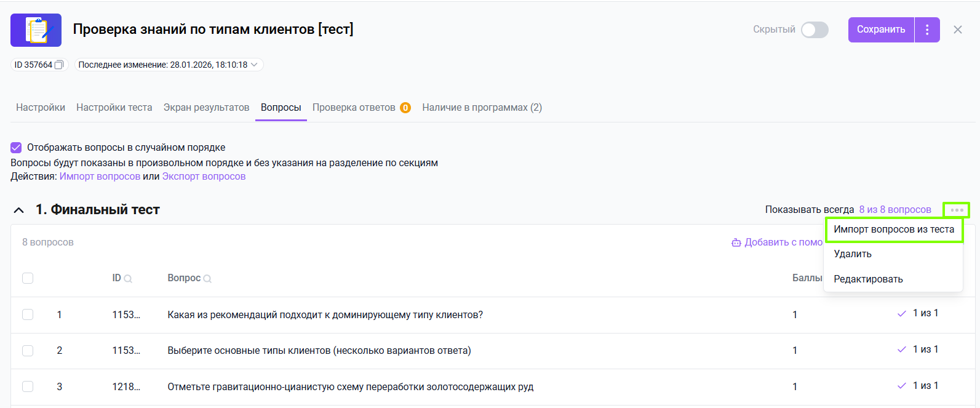Open the vertical three-dot menu beside Сохранить
Screen dimensions: 980x408
(927, 30)
